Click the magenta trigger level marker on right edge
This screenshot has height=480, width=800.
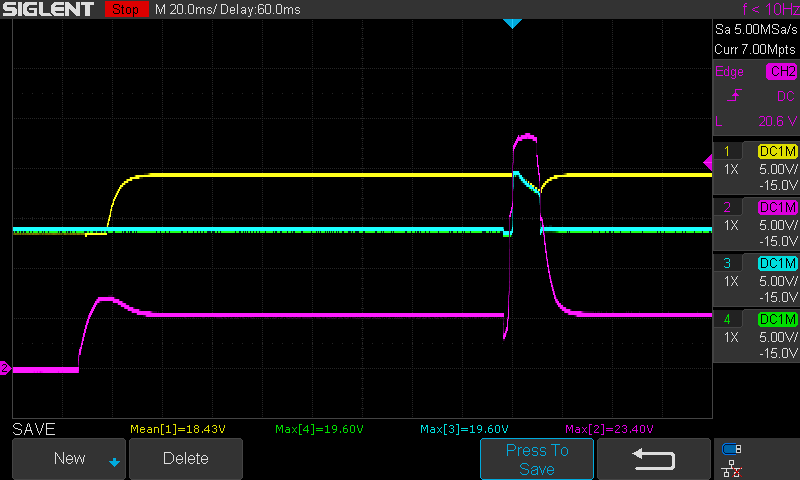click(708, 163)
